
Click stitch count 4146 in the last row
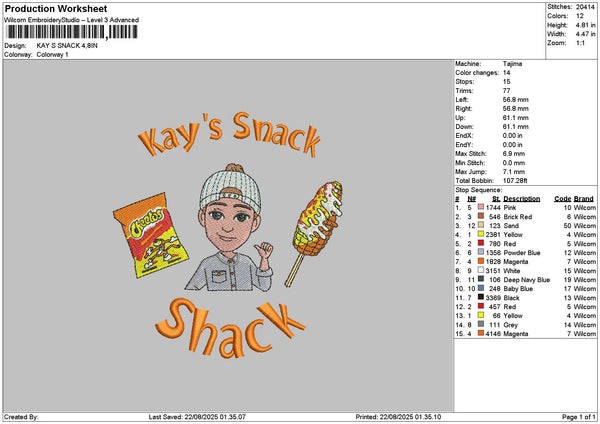(x=493, y=334)
